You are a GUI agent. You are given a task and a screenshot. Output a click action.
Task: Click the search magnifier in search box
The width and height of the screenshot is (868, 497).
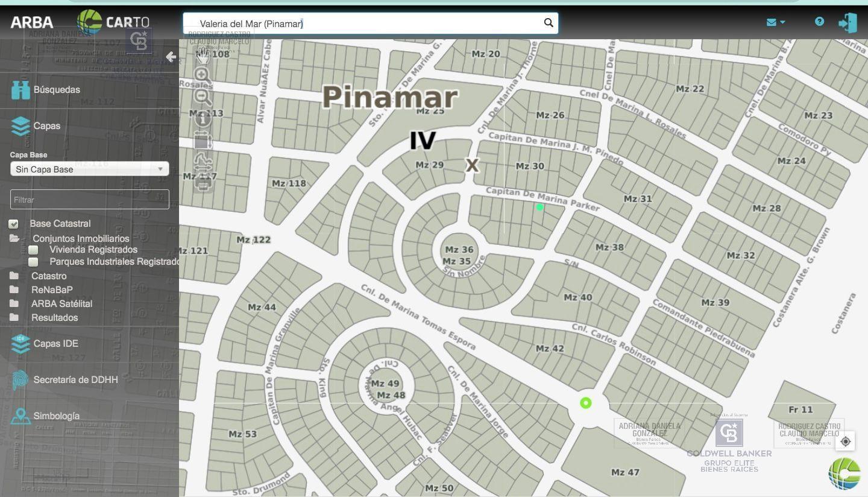(549, 23)
